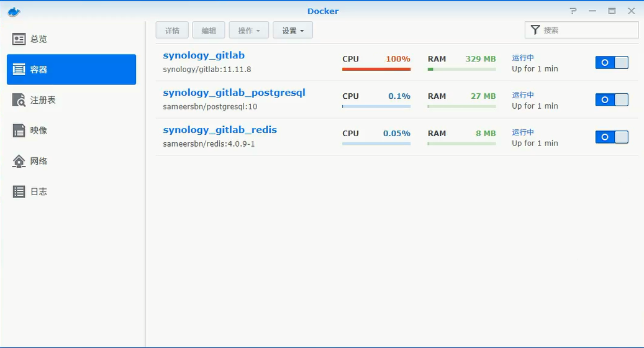Click the 日志 log list icon
Viewport: 644px width, 348px height.
tap(19, 191)
